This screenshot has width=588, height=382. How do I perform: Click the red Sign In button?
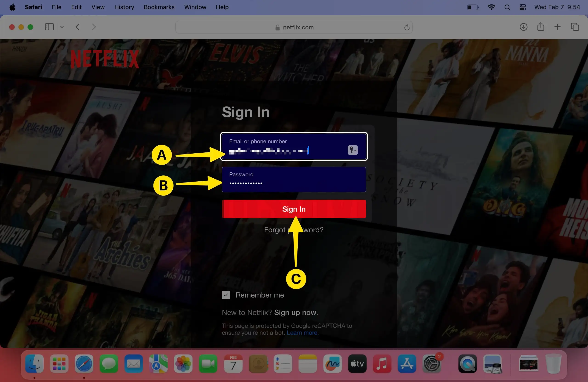pos(294,209)
